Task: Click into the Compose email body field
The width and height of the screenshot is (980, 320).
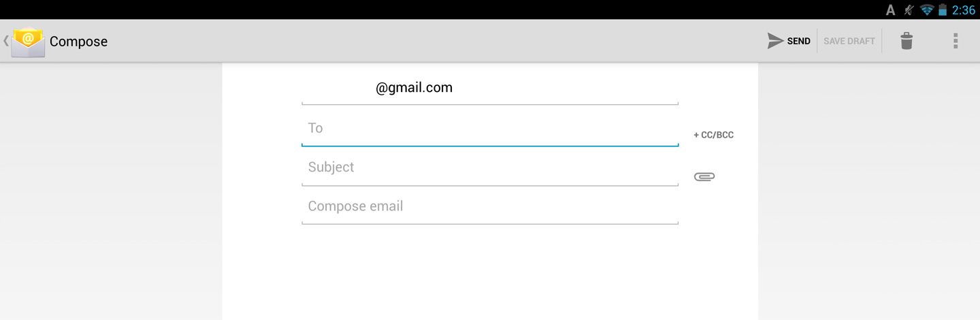Action: point(490,206)
